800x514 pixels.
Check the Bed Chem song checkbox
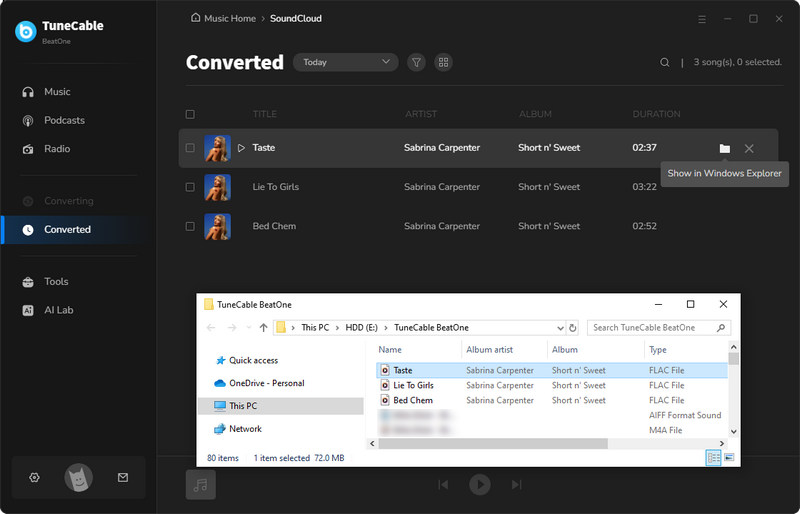tap(190, 226)
